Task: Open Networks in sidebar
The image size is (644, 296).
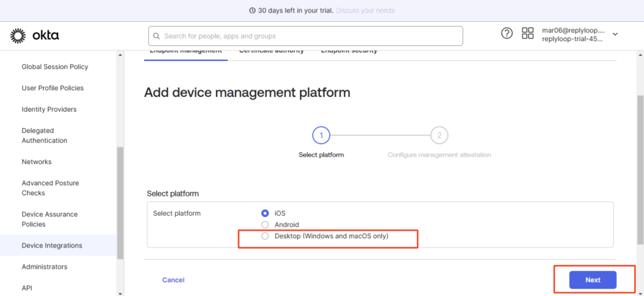Action: coord(37,162)
